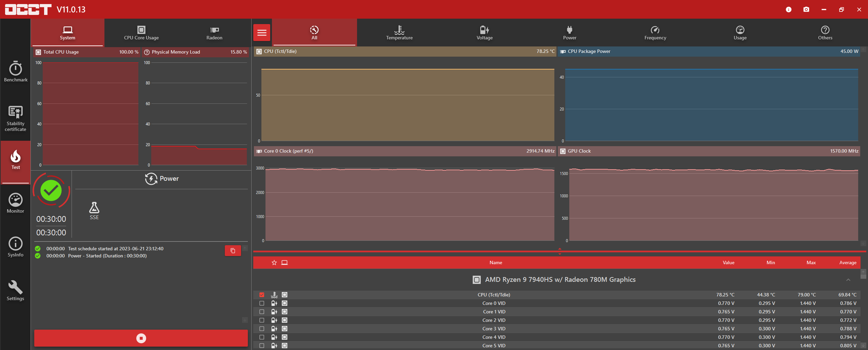The image size is (868, 350).
Task: Click the Average column header
Action: tap(848, 262)
